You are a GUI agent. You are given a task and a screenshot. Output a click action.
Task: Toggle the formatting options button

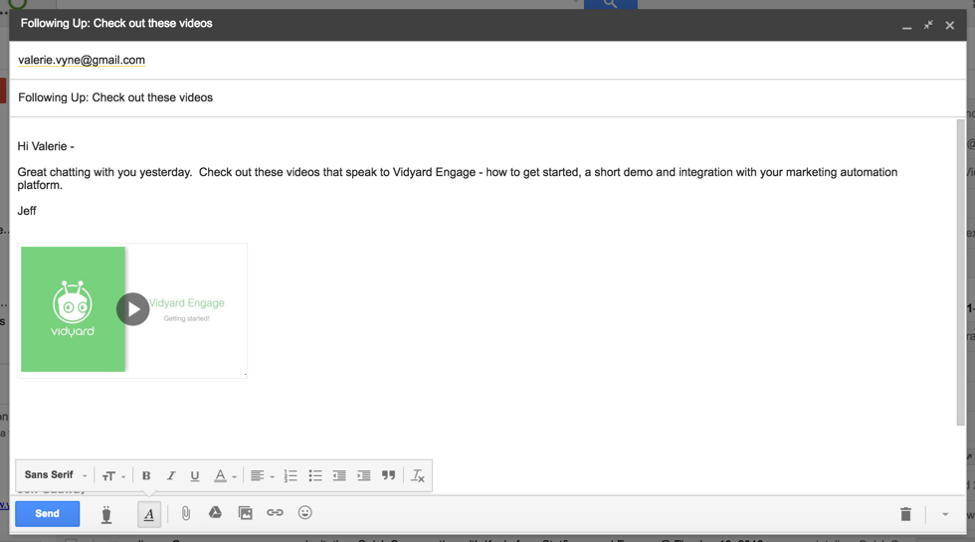(149, 514)
